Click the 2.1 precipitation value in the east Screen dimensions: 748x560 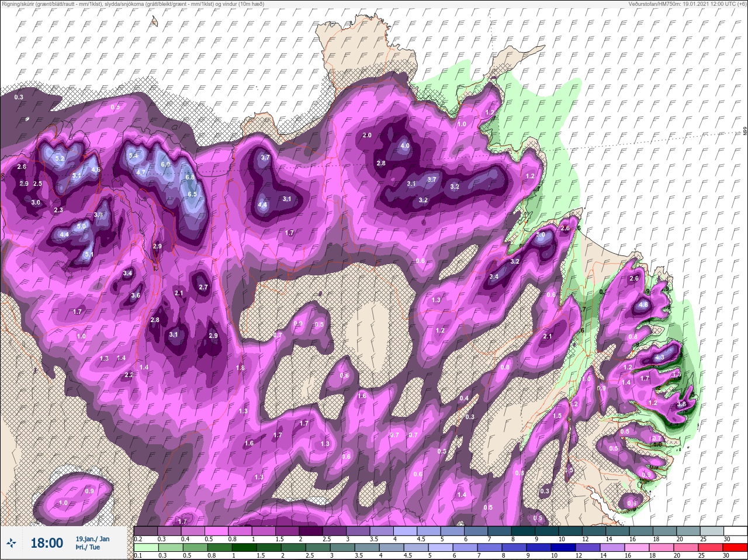click(548, 336)
